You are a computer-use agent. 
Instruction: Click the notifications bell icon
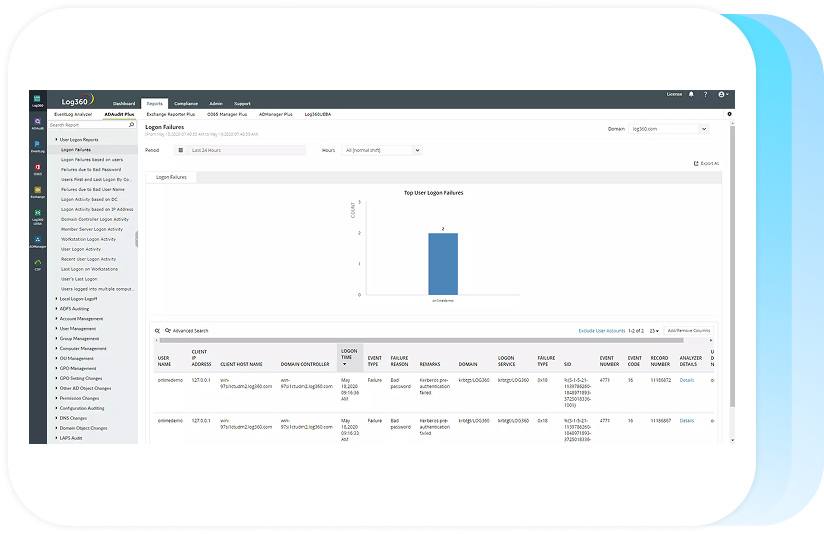point(691,94)
